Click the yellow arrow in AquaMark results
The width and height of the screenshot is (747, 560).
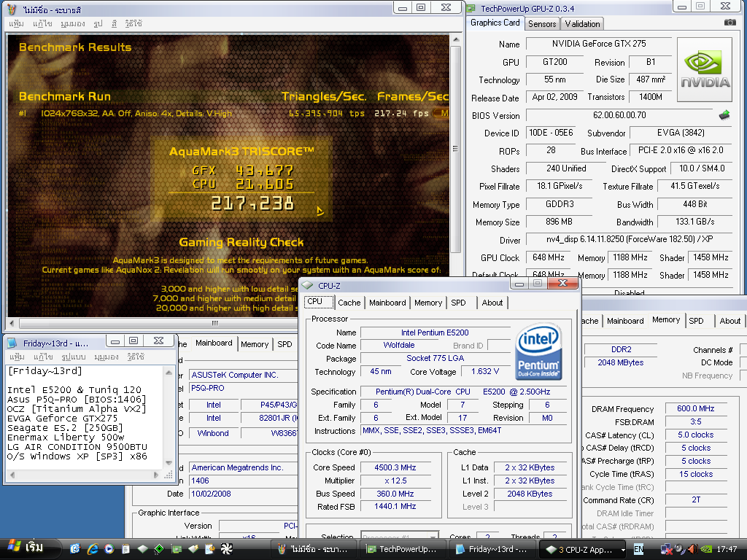coord(320,211)
